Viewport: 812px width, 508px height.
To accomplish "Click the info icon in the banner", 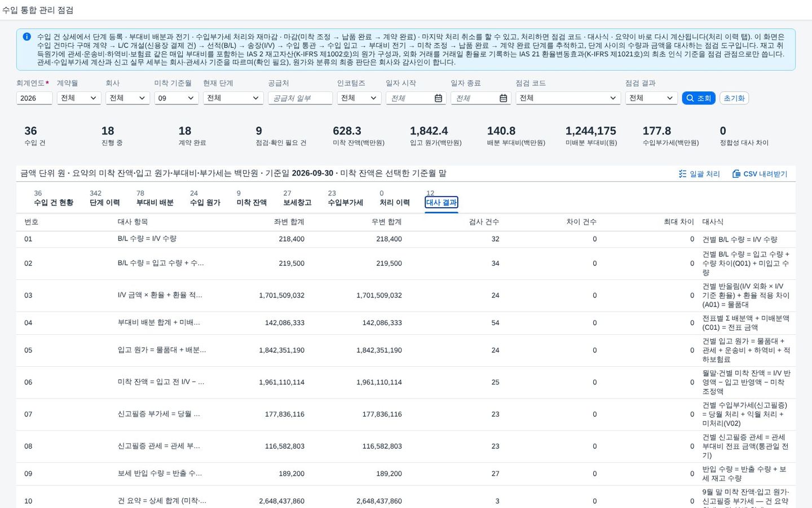I will click(27, 37).
